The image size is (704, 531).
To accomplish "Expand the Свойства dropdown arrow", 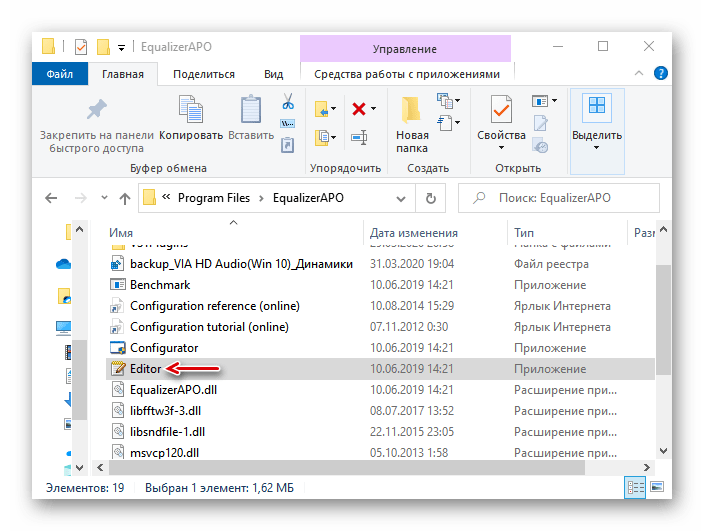I will (501, 148).
